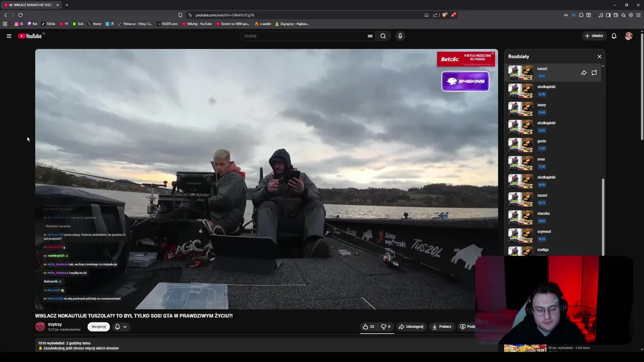Viewport: 644px width, 362px height.
Task: Click the Utwórz create button
Action: click(x=594, y=36)
